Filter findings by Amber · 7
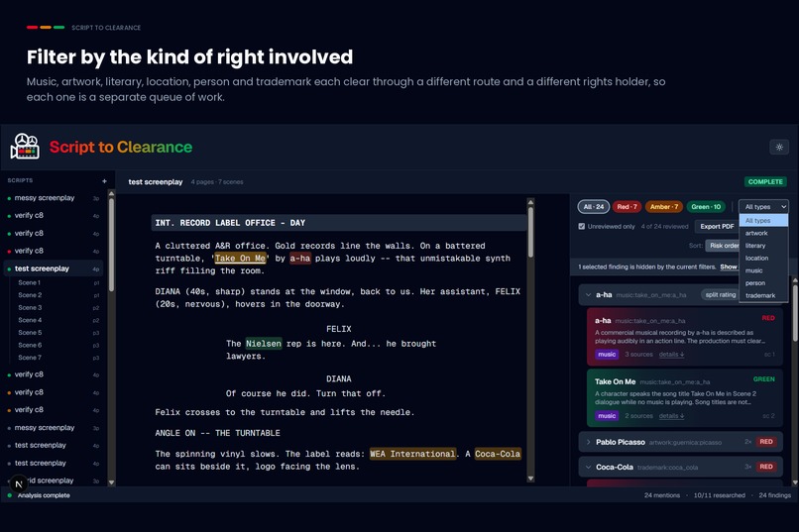 pos(664,207)
